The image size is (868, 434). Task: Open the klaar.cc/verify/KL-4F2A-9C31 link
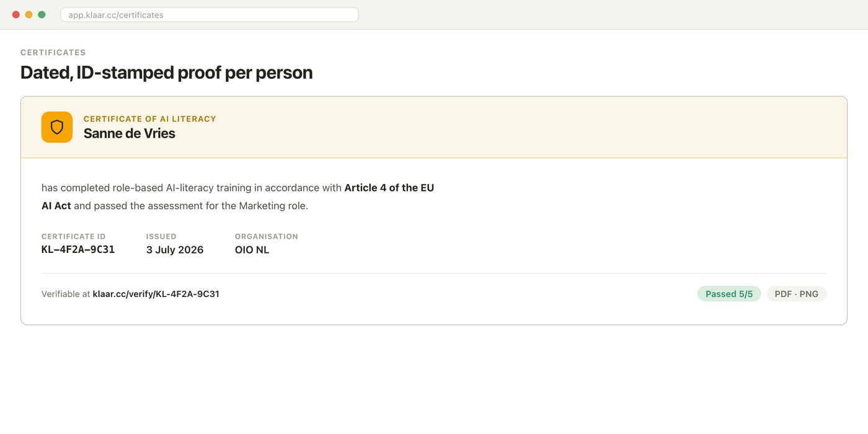pyautogui.click(x=156, y=294)
